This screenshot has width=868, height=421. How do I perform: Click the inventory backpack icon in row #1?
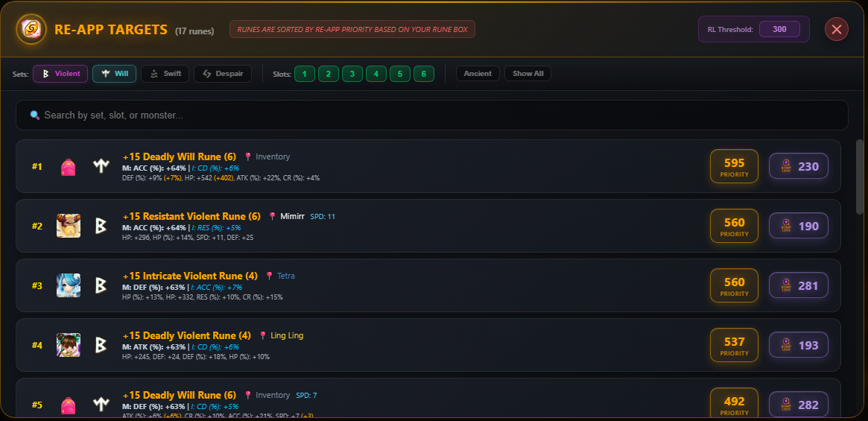tap(69, 166)
